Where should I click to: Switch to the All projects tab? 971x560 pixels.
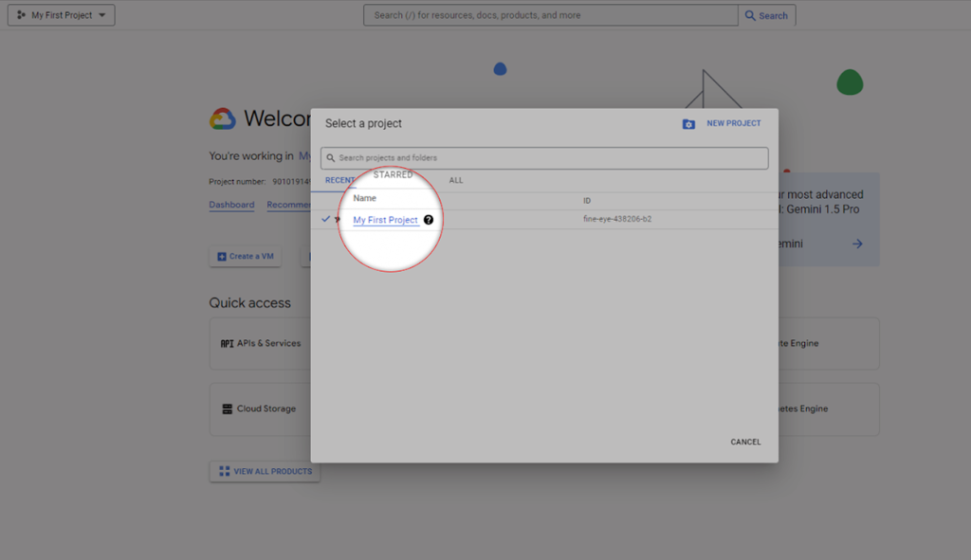[456, 180]
